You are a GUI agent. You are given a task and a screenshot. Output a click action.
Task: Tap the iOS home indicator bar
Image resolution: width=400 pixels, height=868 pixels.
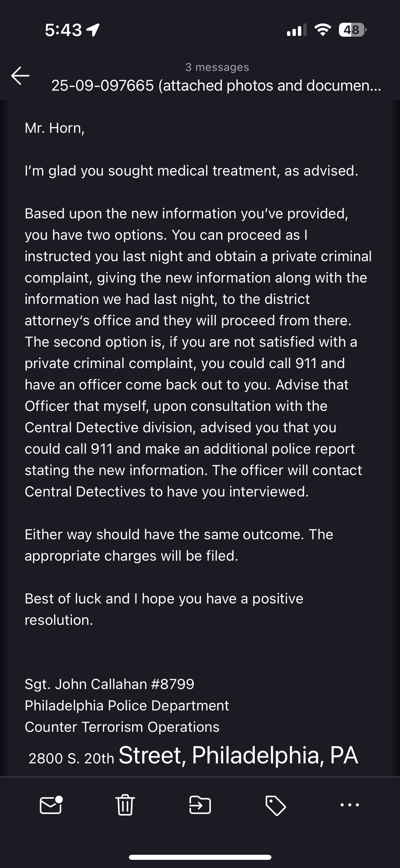[x=200, y=857]
